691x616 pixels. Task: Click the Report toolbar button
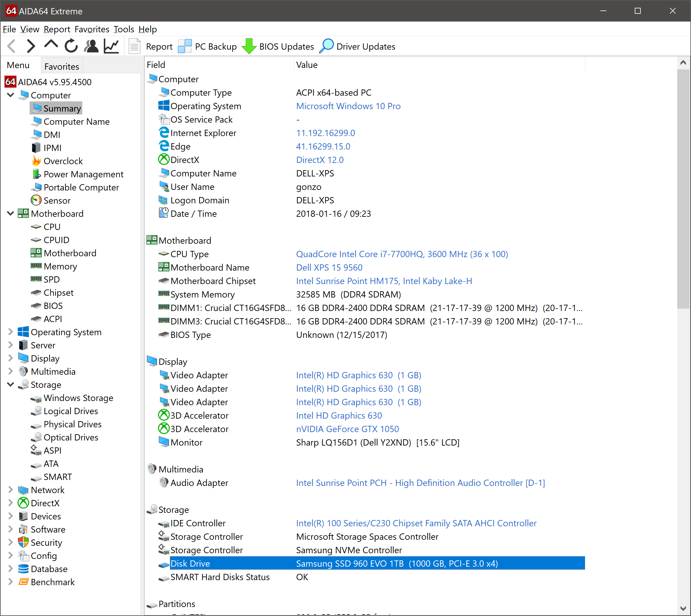(151, 46)
